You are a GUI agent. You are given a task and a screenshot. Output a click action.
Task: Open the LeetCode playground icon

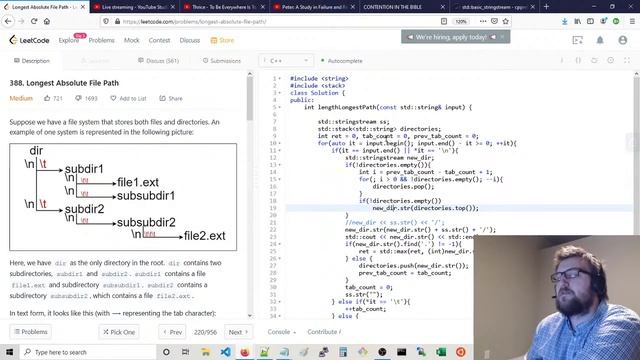pyautogui.click(x=578, y=40)
